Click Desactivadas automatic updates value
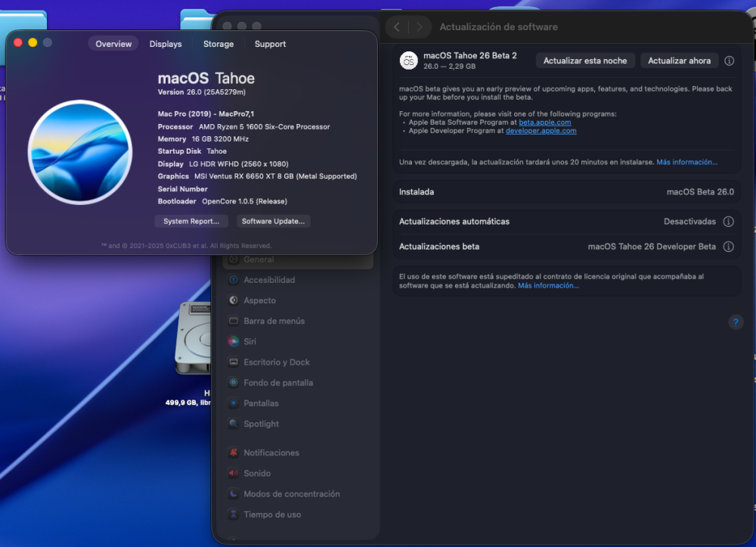 tap(689, 222)
